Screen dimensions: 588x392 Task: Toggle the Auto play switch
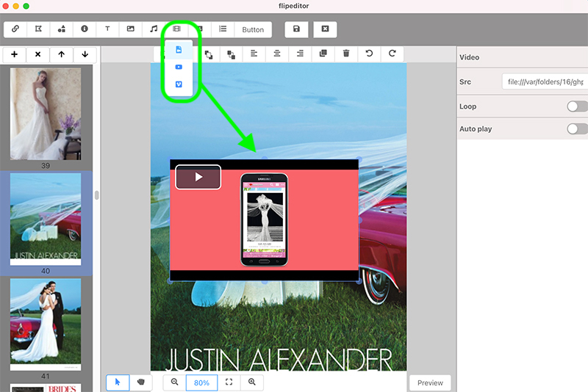(577, 128)
